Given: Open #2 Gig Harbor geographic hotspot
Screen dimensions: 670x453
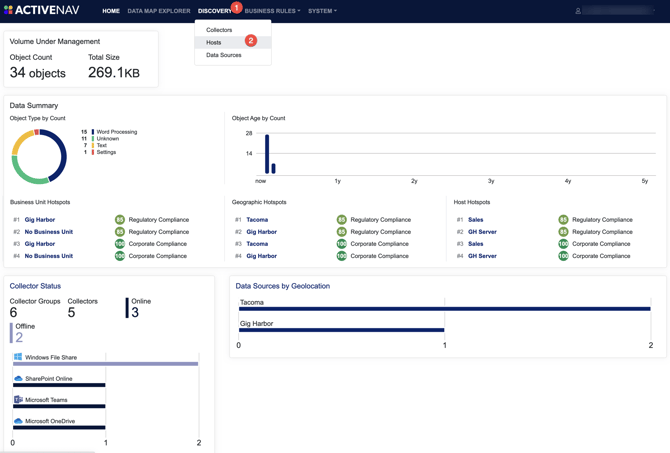Looking at the screenshot, I should (x=262, y=232).
